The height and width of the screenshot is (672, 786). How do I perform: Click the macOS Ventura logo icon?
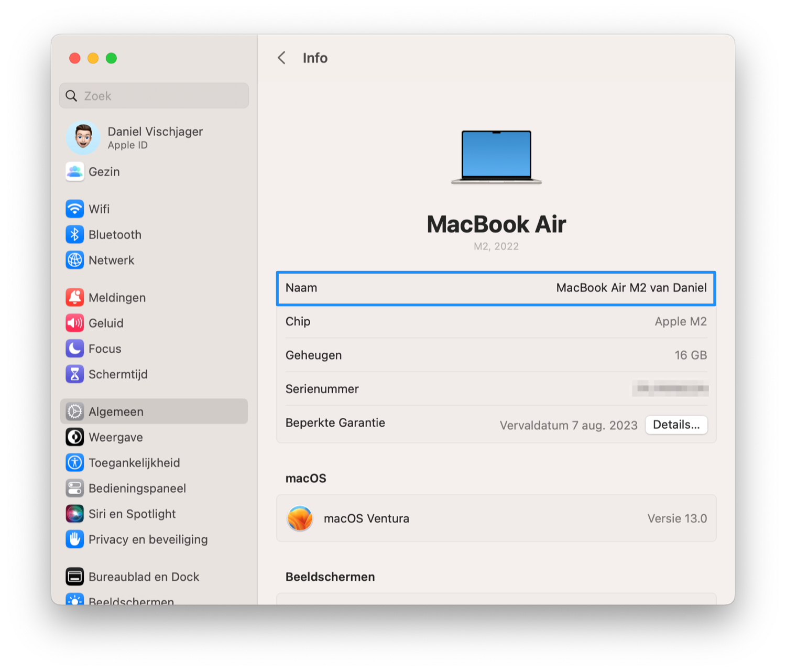click(x=300, y=518)
